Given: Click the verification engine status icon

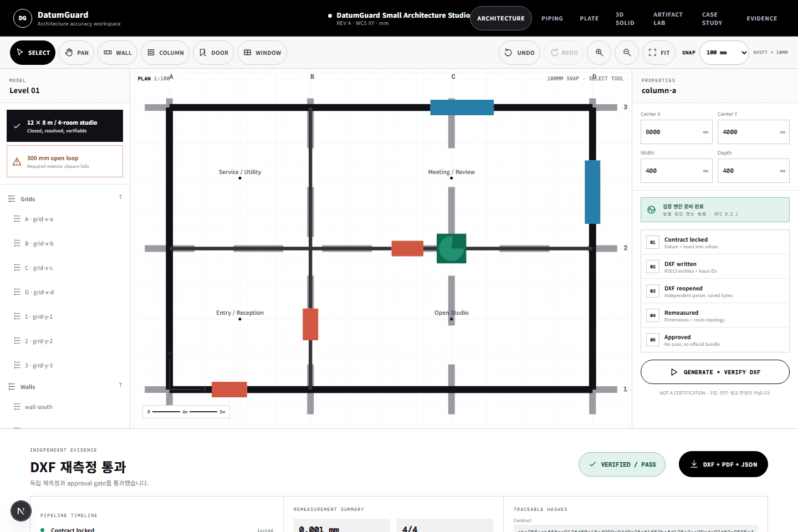Looking at the screenshot, I should 652,209.
